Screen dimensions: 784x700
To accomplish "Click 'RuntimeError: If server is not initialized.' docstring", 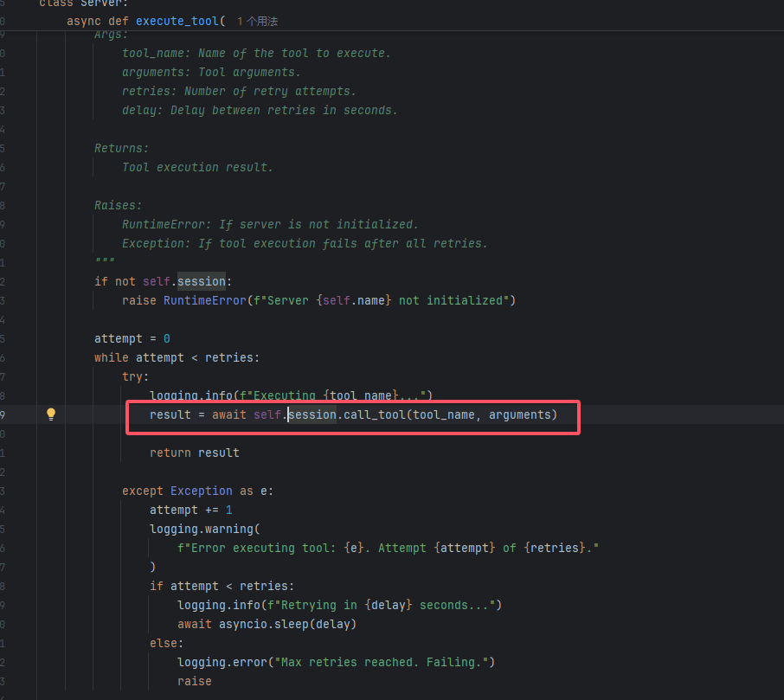I will (x=270, y=224).
